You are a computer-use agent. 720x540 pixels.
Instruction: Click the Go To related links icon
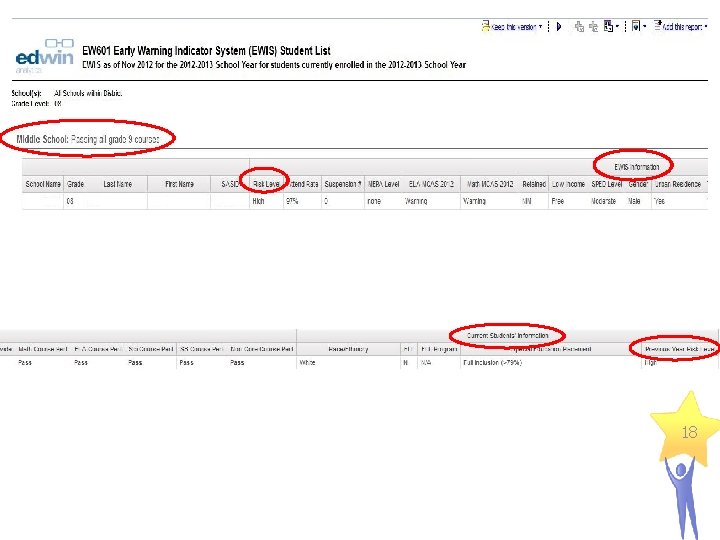click(608, 26)
